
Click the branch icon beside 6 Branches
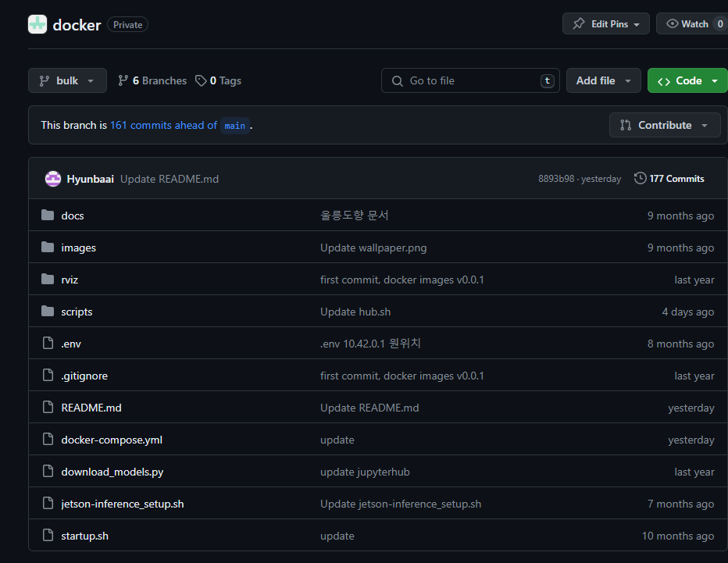pos(123,80)
